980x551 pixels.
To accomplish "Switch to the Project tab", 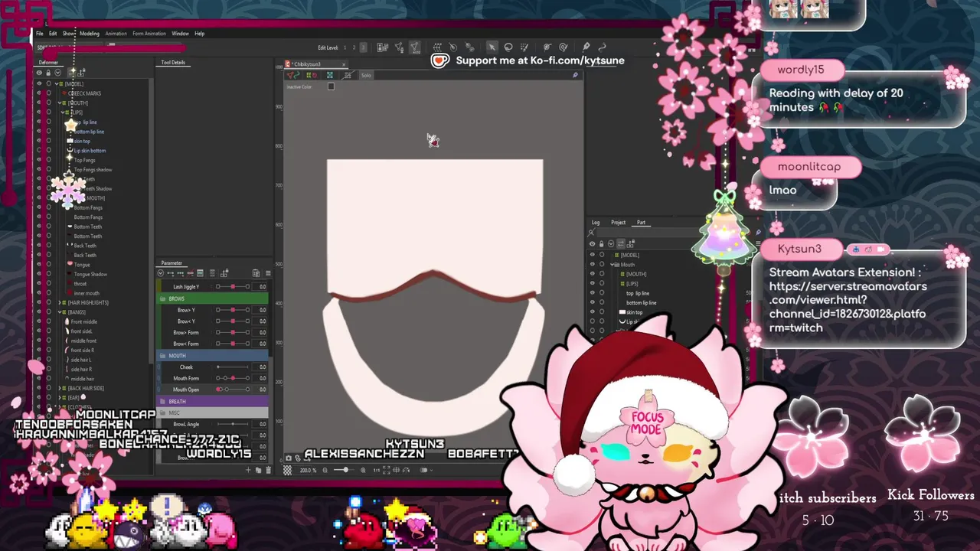I will coord(618,223).
